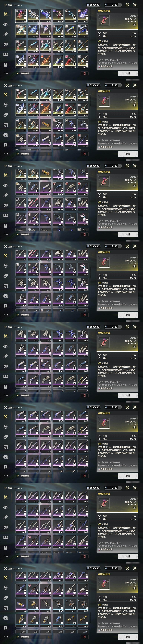Click the plus icon beside 2185 in topmost panel
The height and width of the screenshot is (644, 143).
(120, 5)
